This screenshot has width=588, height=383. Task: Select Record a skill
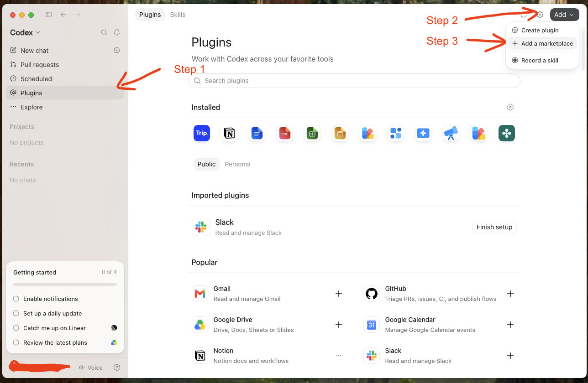pos(542,60)
